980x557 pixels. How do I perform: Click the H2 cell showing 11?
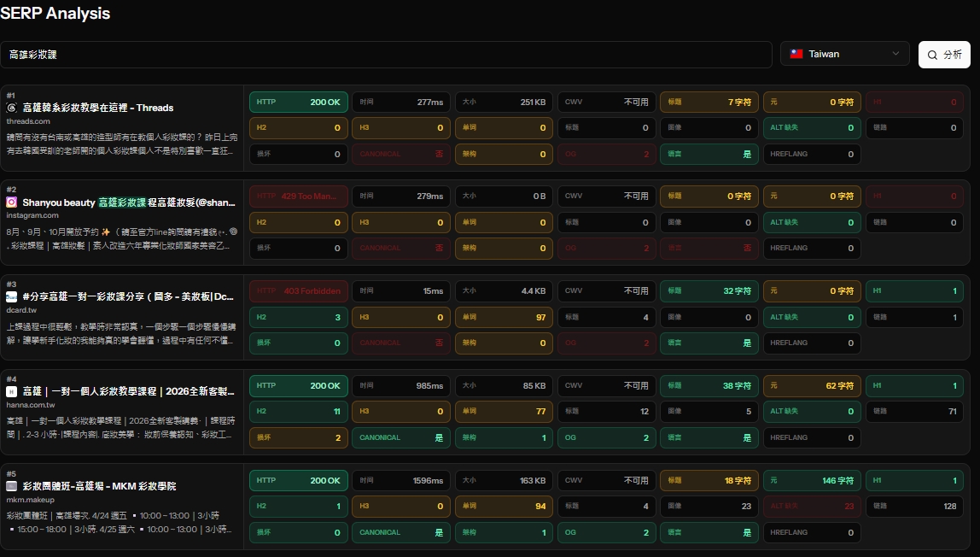299,411
